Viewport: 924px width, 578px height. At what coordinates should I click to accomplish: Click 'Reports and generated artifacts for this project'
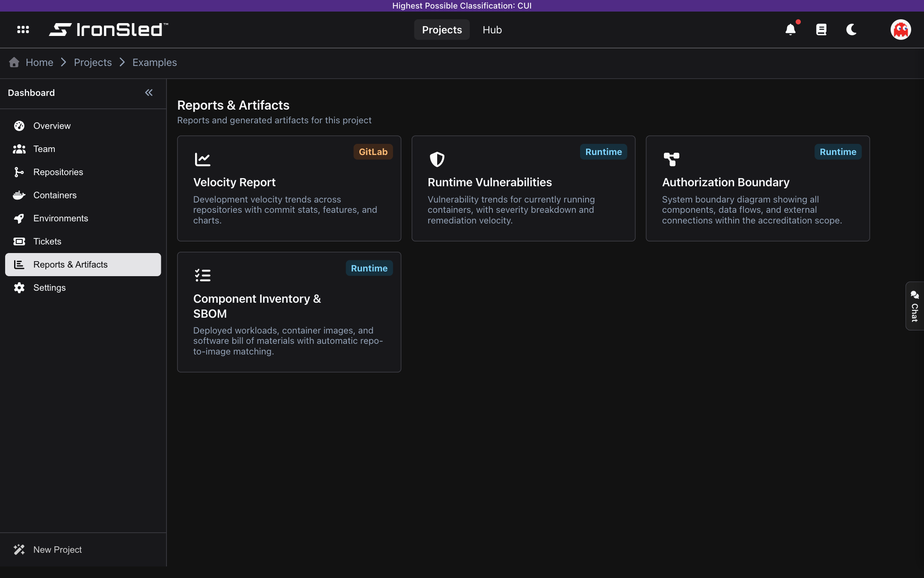point(274,120)
